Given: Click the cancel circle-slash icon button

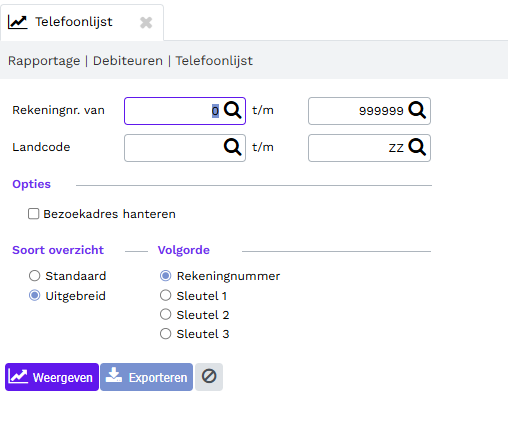Looking at the screenshot, I should 209,377.
